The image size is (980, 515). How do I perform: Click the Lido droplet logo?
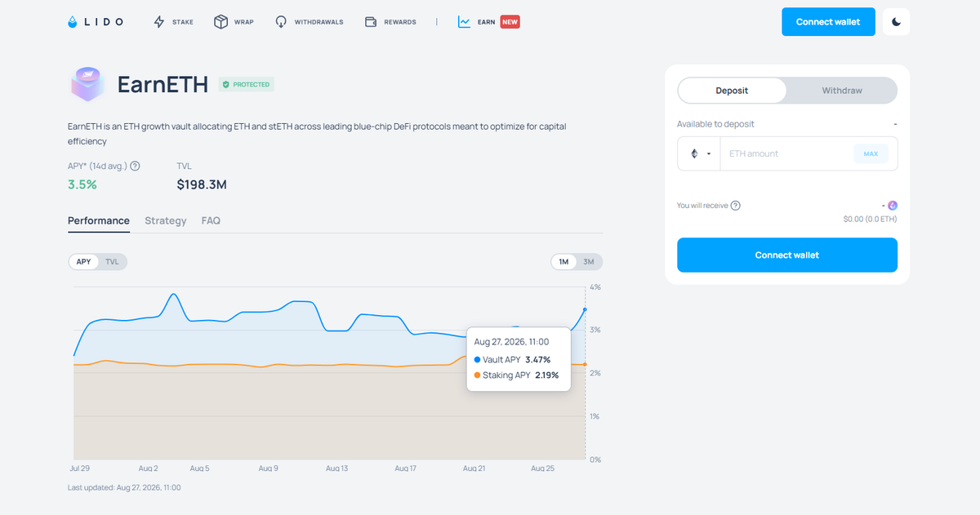[73, 22]
